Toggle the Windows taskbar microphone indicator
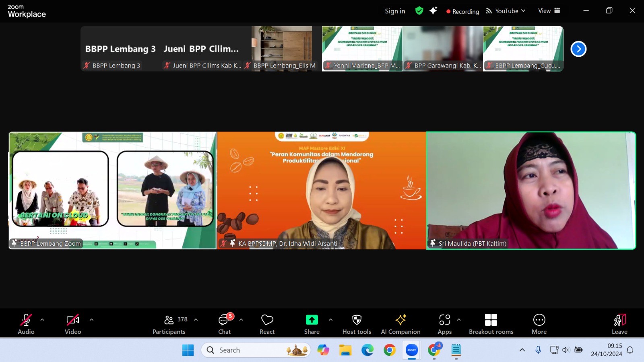This screenshot has width=644, height=362. (x=538, y=350)
